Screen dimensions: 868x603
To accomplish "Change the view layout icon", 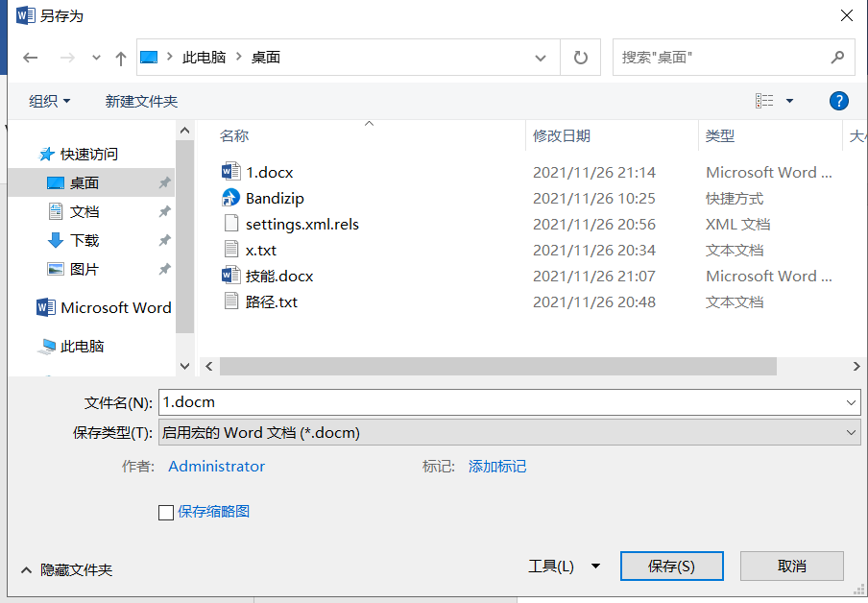I will 764,101.
